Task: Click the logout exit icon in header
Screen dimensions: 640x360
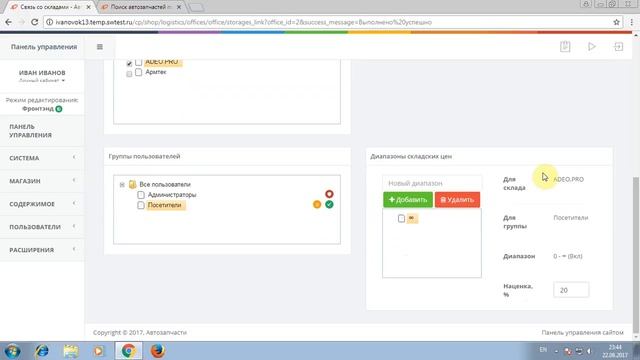Action: [618, 47]
